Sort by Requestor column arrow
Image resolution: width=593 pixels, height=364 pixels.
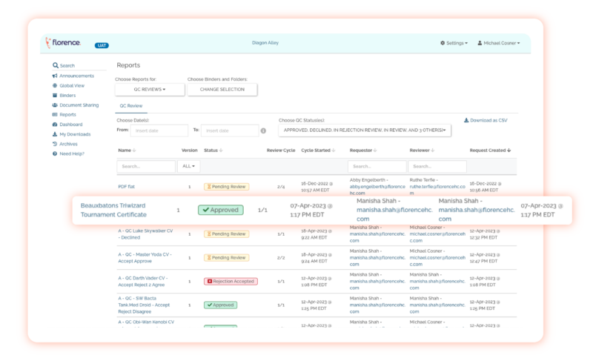click(x=375, y=150)
